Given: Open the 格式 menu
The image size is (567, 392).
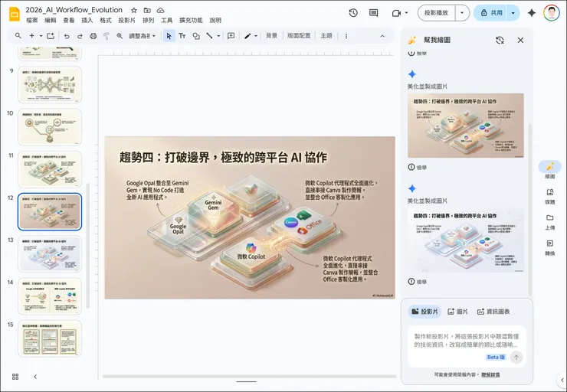Looking at the screenshot, I should [x=105, y=20].
